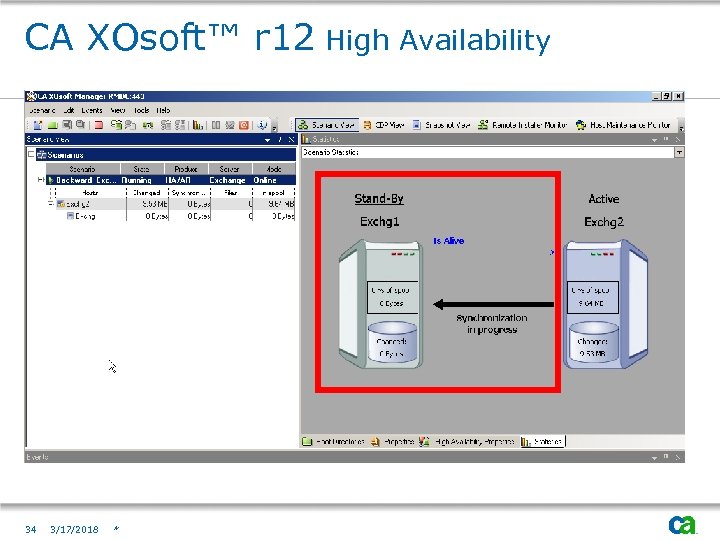Viewport: 720px width, 540px height.
Task: Pin the Statistics pane
Action: (x=666, y=139)
